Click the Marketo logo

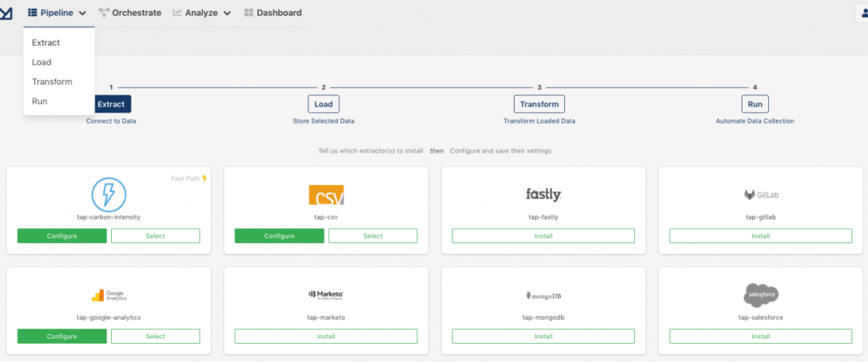(326, 294)
